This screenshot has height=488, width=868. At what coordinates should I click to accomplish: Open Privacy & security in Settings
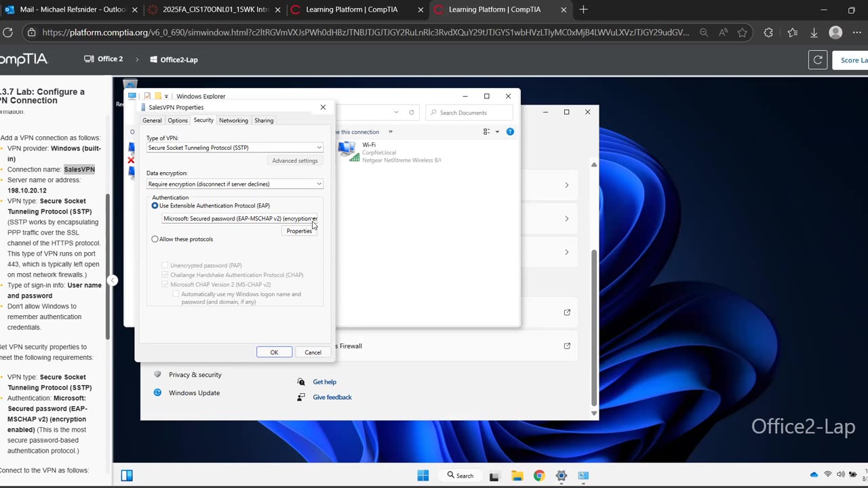click(195, 375)
